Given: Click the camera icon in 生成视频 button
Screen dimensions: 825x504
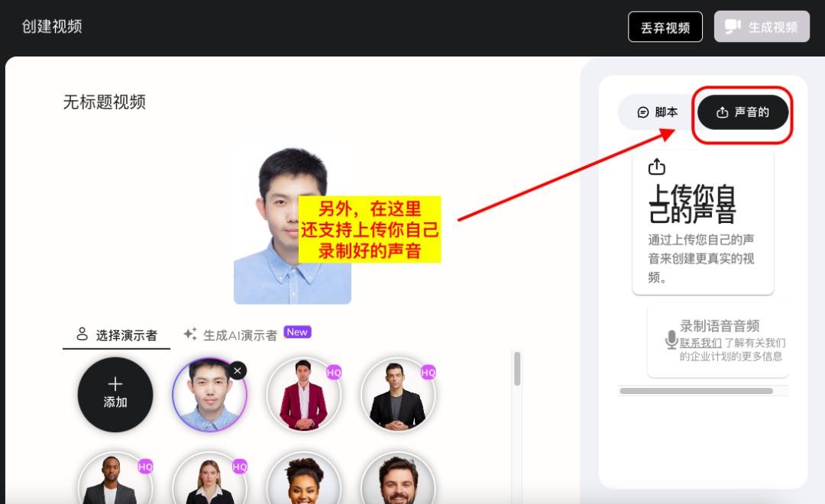Looking at the screenshot, I should [733, 27].
